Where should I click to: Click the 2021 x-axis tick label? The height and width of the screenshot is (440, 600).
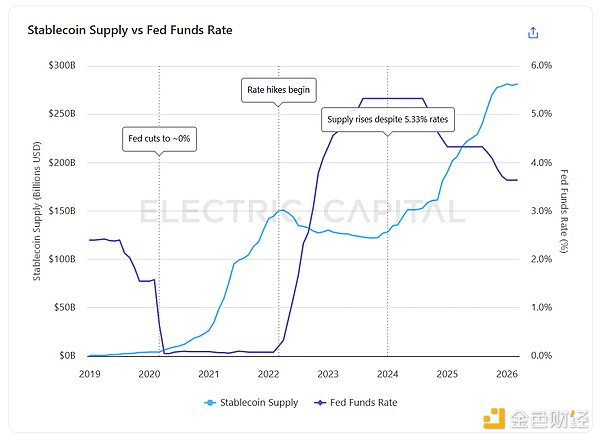tap(208, 373)
